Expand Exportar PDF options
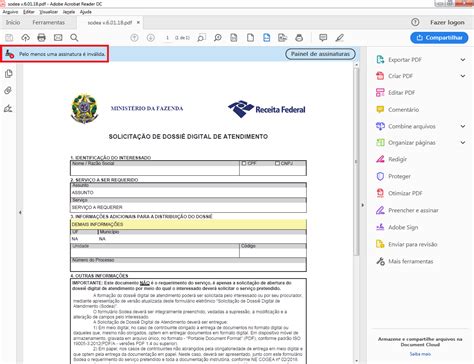 [x=463, y=60]
